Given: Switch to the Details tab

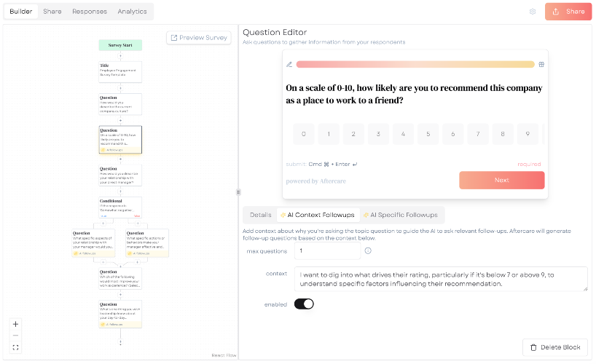Looking at the screenshot, I should [261, 215].
